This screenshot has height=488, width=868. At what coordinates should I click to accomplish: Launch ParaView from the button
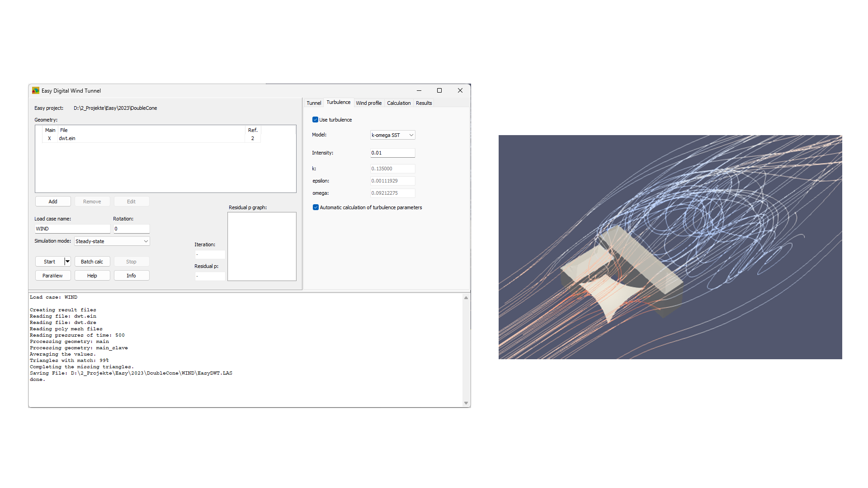[x=52, y=276]
